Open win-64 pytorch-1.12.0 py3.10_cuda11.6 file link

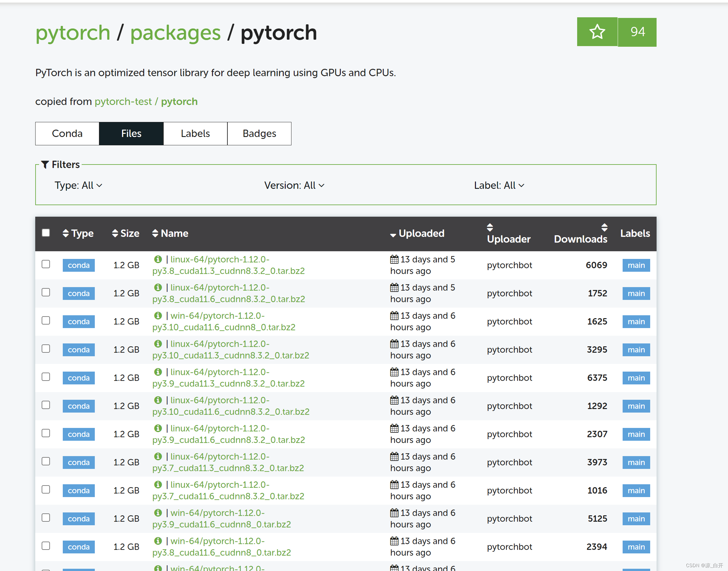tap(224, 321)
